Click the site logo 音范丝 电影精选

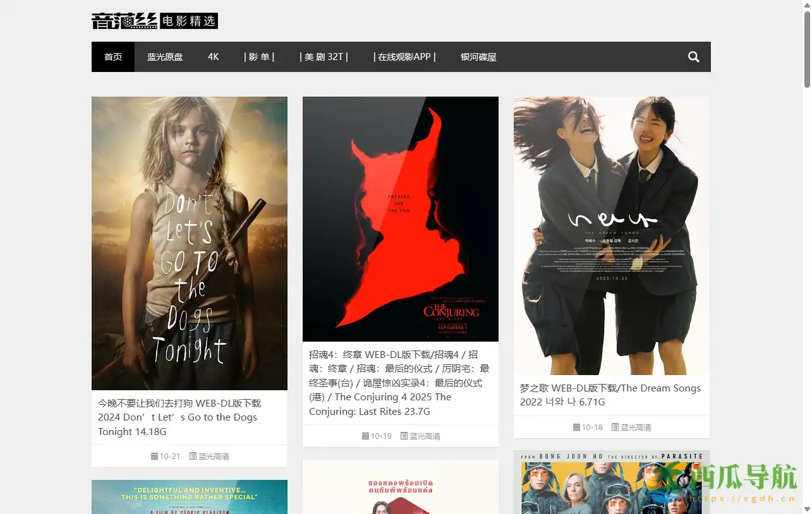tap(155, 21)
